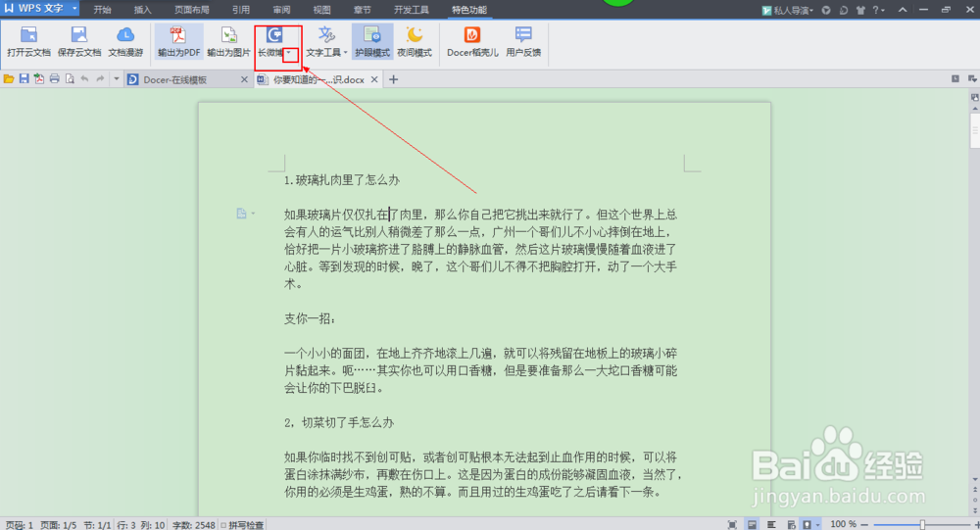This screenshot has height=530, width=980.
Task: Open the 页面布局 ribbon tab
Action: 192,10
